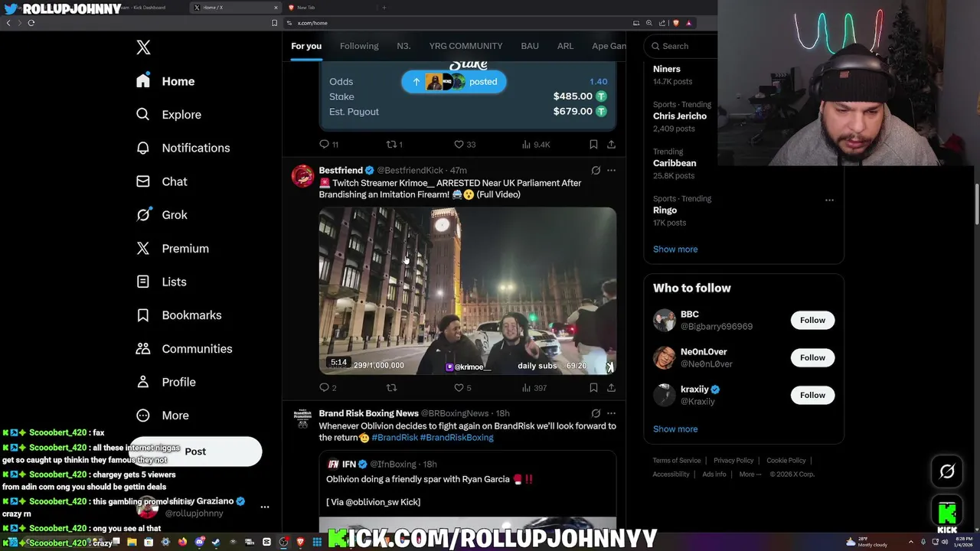
Task: Open Notifications in the sidebar
Action: pyautogui.click(x=183, y=148)
